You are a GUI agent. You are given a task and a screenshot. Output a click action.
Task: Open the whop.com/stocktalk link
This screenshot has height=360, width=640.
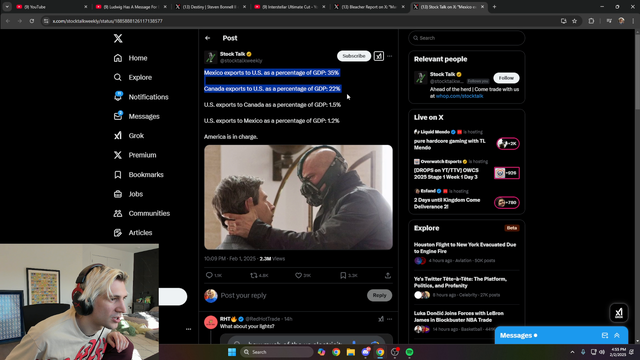click(459, 96)
